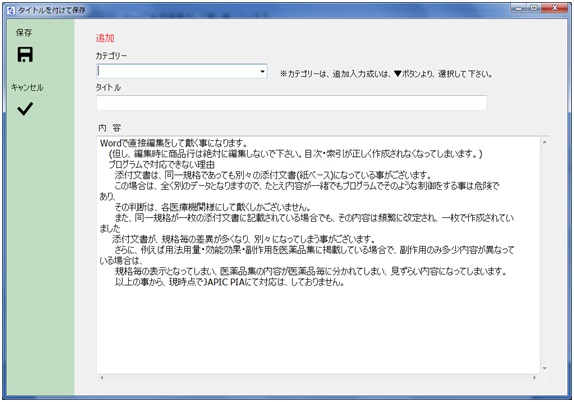Image resolution: width=574 pixels, height=402 pixels.
Task: Open the カテゴリー dropdown arrow
Action: (x=262, y=71)
